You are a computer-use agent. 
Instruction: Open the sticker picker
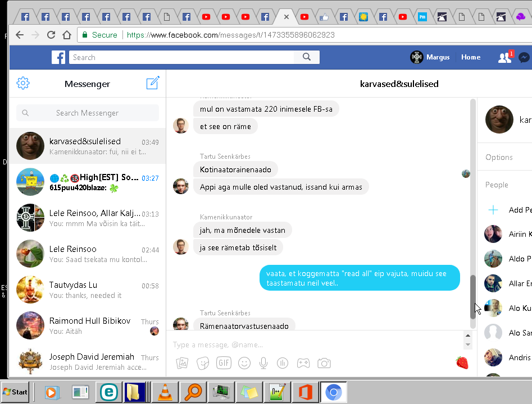[203, 364]
